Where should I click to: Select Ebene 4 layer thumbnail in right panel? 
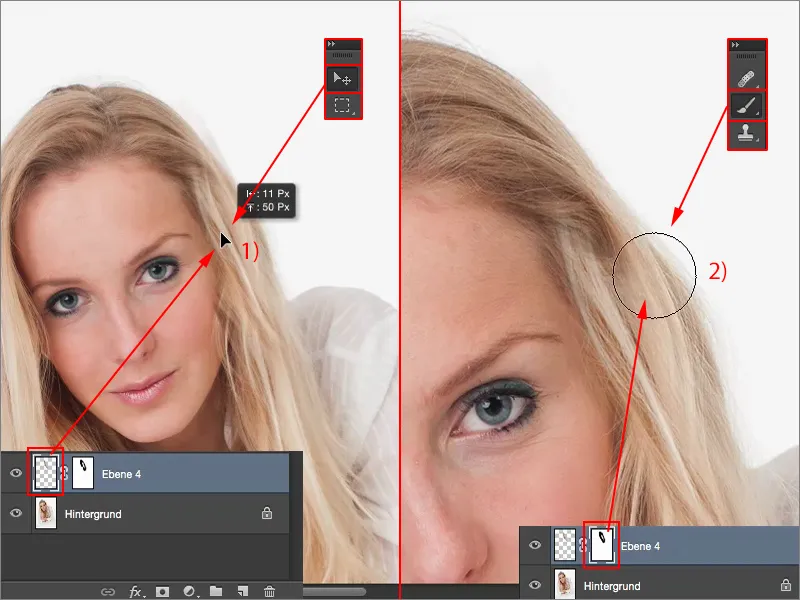564,545
